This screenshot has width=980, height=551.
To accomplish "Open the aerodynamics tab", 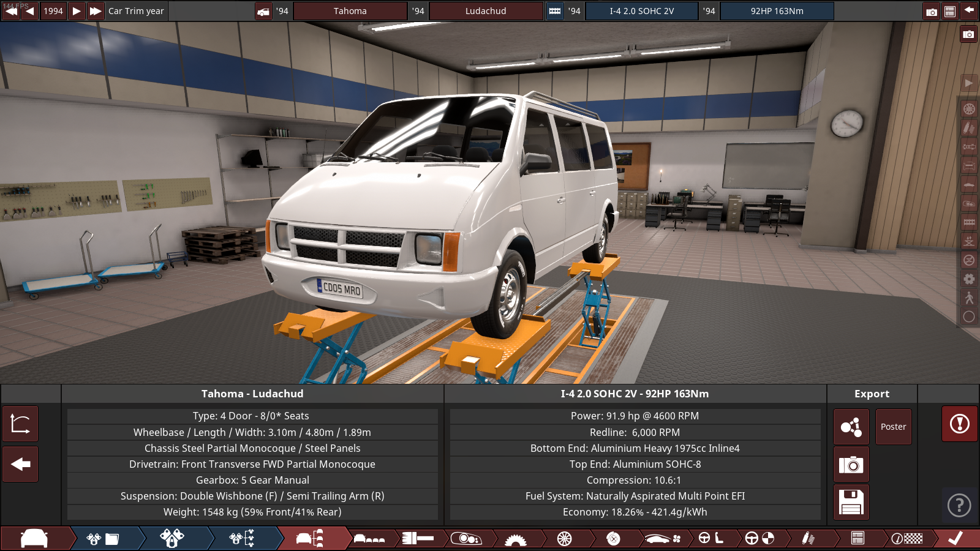I will coord(662,539).
